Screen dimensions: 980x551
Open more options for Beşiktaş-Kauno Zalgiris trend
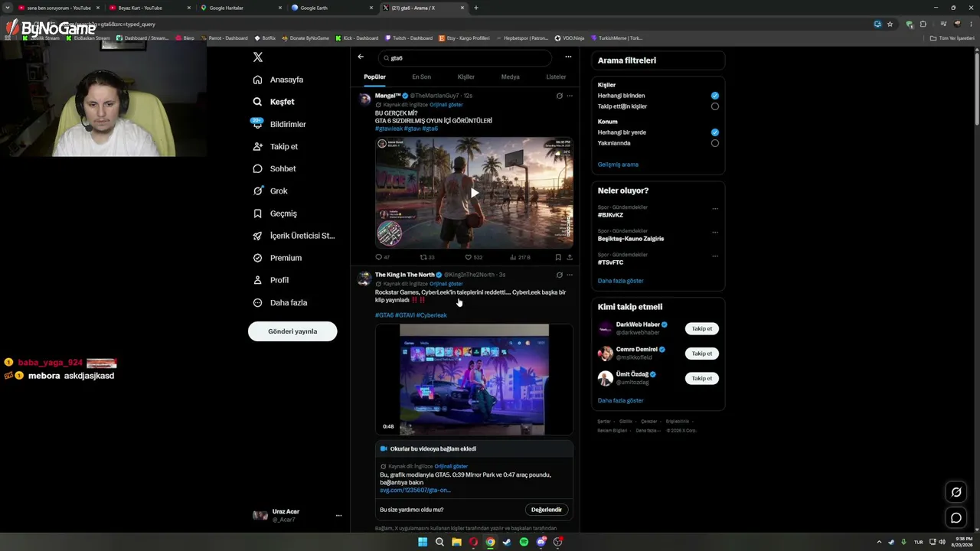pyautogui.click(x=715, y=232)
